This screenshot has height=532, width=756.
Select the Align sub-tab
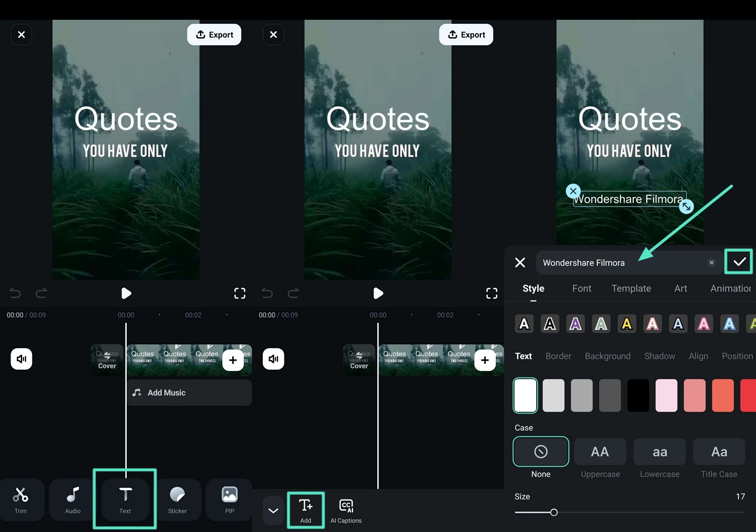698,356
